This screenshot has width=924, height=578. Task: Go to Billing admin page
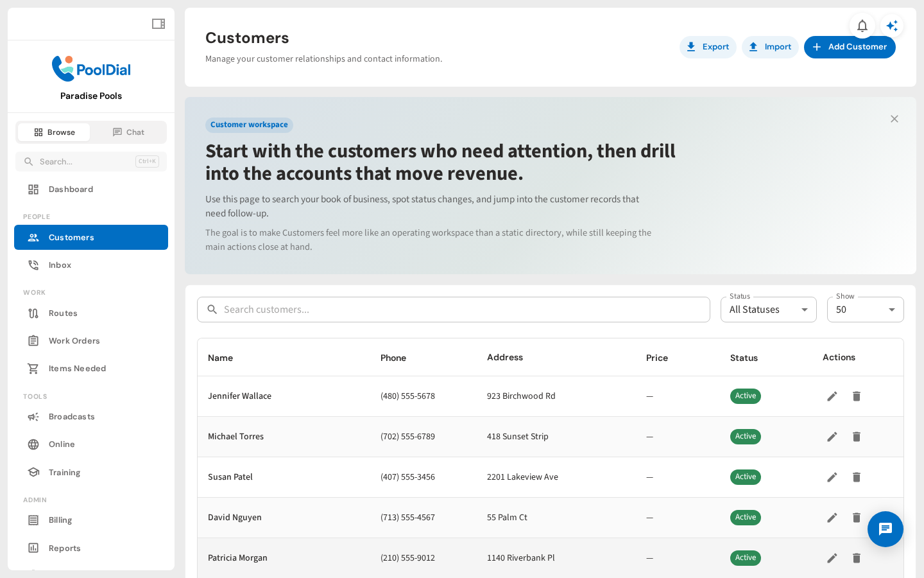pyautogui.click(x=91, y=520)
